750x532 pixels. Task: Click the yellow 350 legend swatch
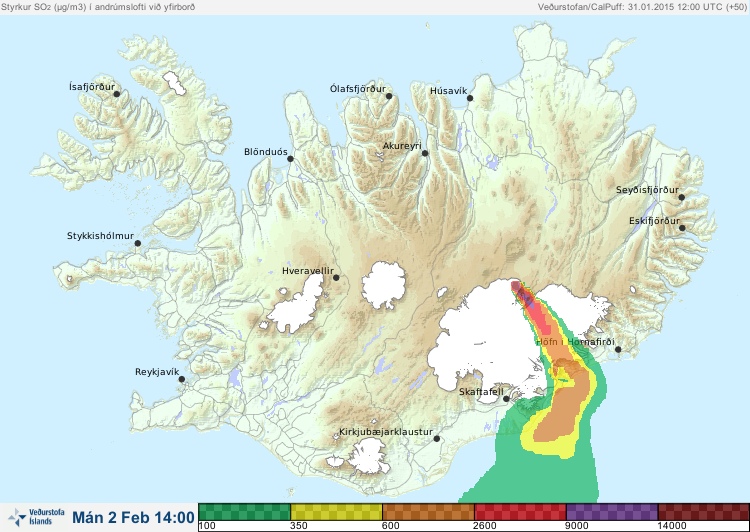(x=336, y=512)
